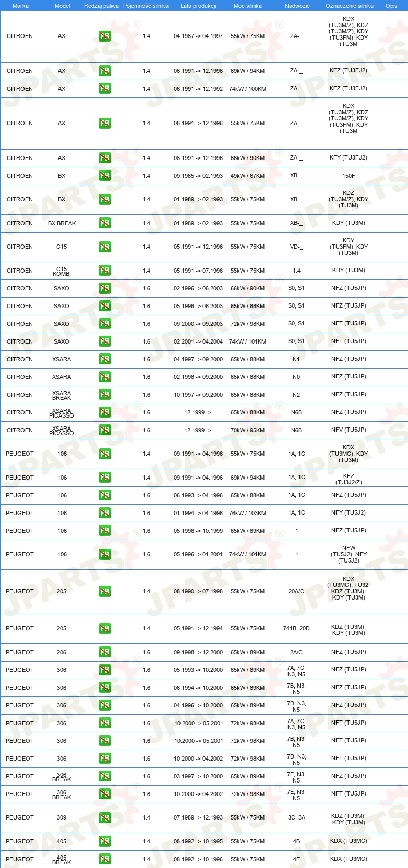Select the '2A/C' body code cell
408x868 pixels.
coord(296,652)
